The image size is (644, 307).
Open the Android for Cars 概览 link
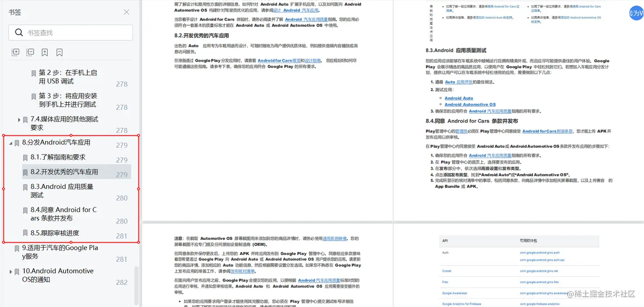(279, 60)
